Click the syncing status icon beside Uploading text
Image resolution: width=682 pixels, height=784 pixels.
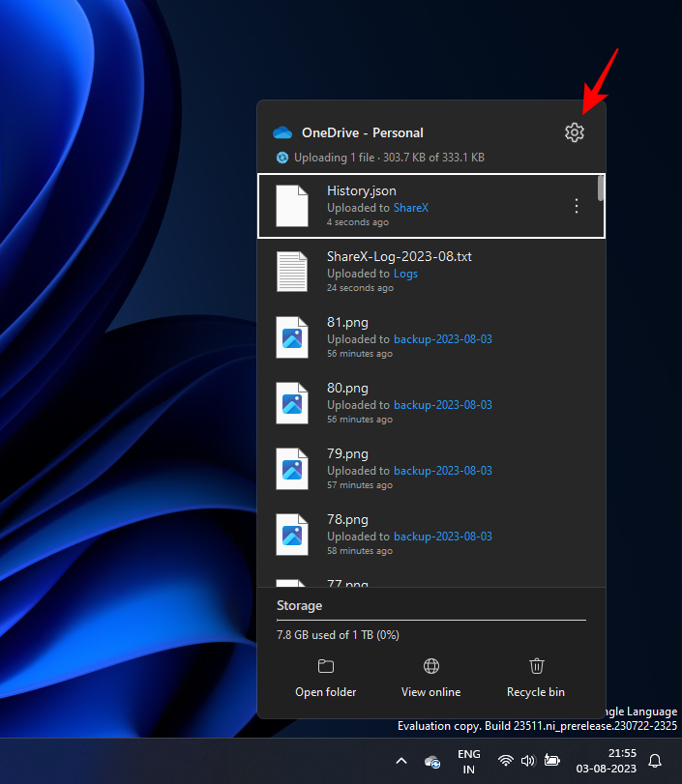coord(282,158)
